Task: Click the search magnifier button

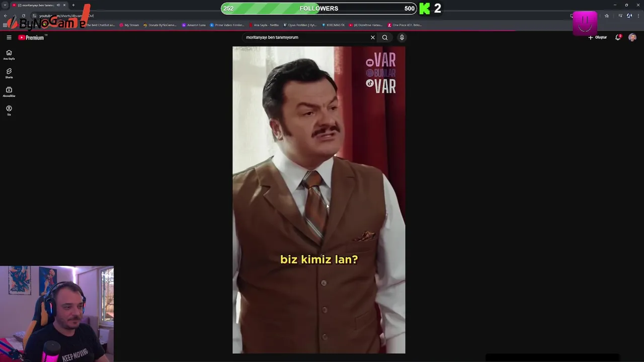Action: [385, 37]
